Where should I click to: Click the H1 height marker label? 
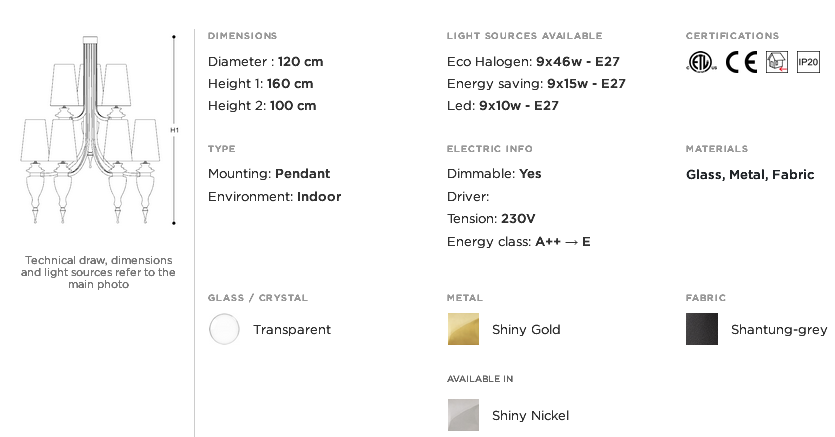point(174,130)
